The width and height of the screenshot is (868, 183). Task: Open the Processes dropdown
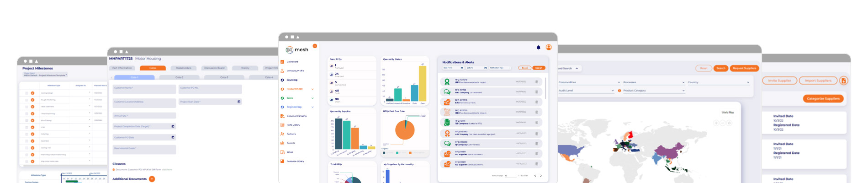coord(654,82)
